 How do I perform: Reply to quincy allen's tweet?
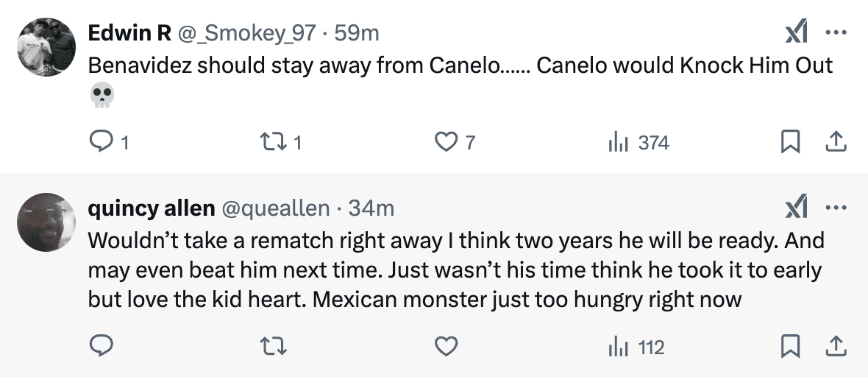100,346
